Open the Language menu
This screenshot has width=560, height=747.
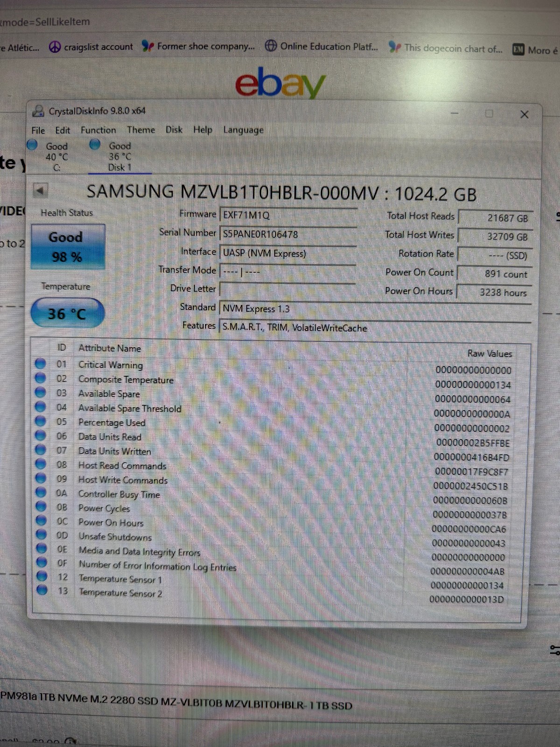pos(243,130)
